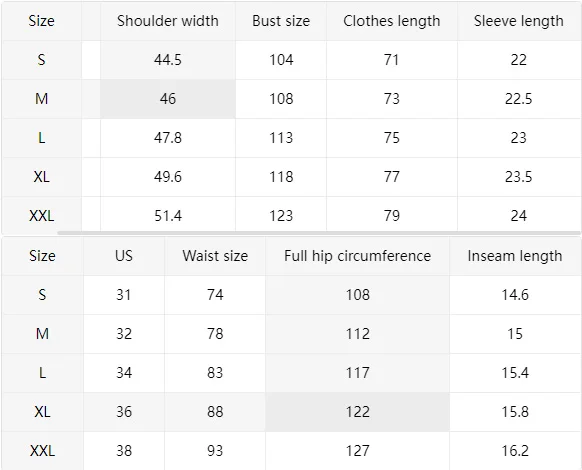Click the US column header
Screen dimensions: 582x470
tap(124, 256)
